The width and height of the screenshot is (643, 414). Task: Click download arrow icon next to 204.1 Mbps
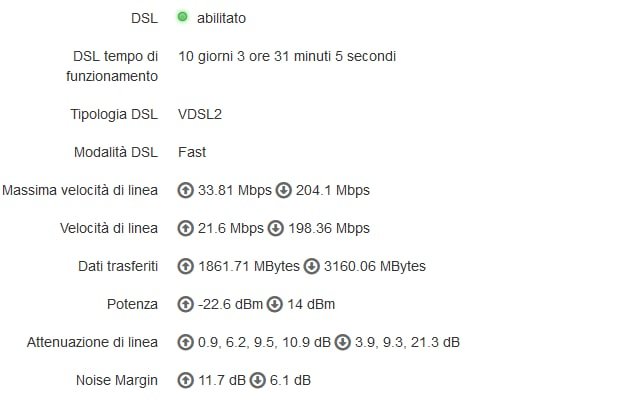(283, 190)
